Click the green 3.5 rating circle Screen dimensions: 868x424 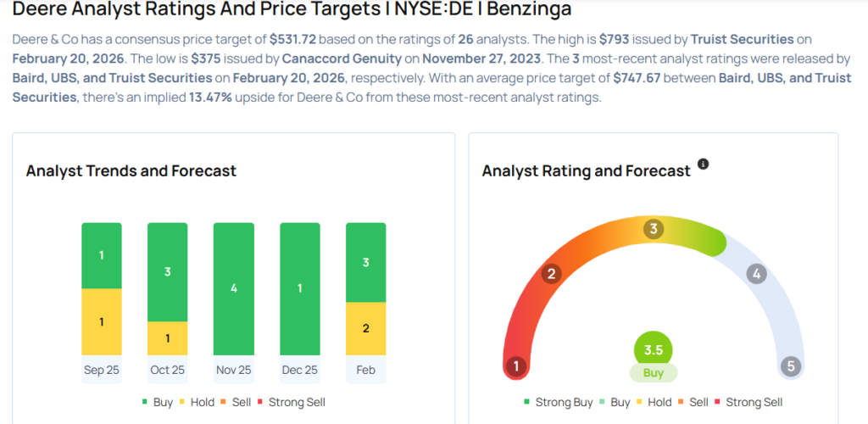pyautogui.click(x=654, y=349)
